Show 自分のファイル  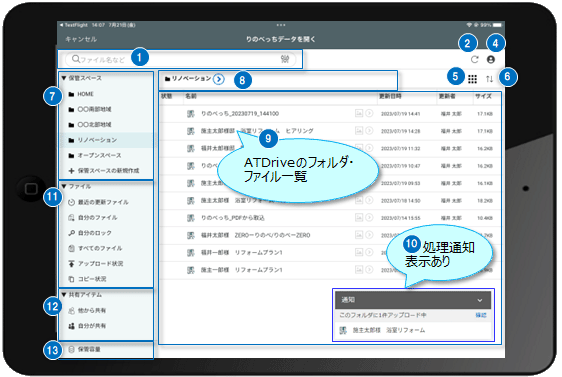point(93,218)
